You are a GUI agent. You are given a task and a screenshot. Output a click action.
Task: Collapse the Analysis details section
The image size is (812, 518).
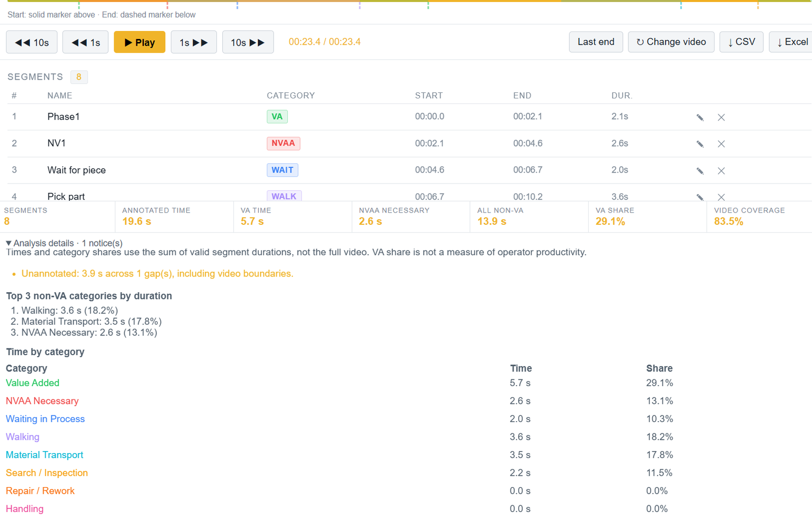click(64, 243)
